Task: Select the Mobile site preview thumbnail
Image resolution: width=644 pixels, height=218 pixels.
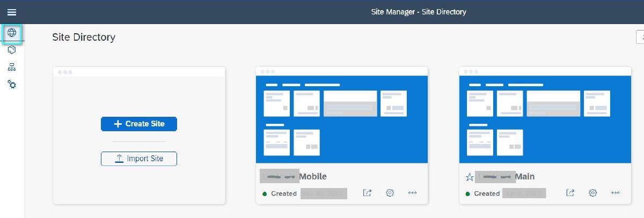Action: (x=342, y=119)
